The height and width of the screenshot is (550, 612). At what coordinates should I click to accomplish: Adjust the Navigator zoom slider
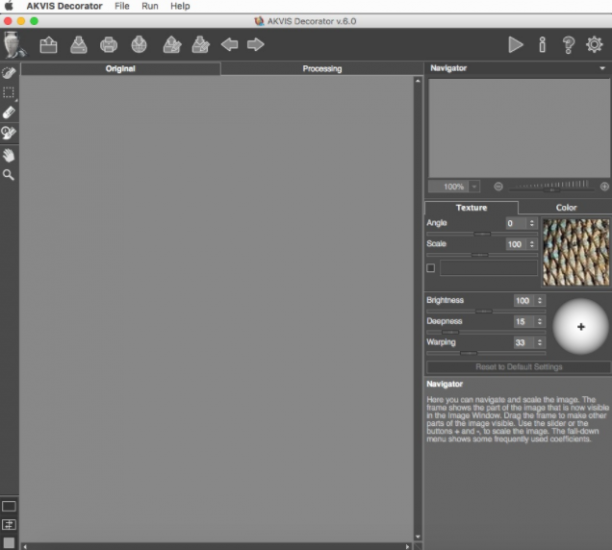click(x=552, y=189)
